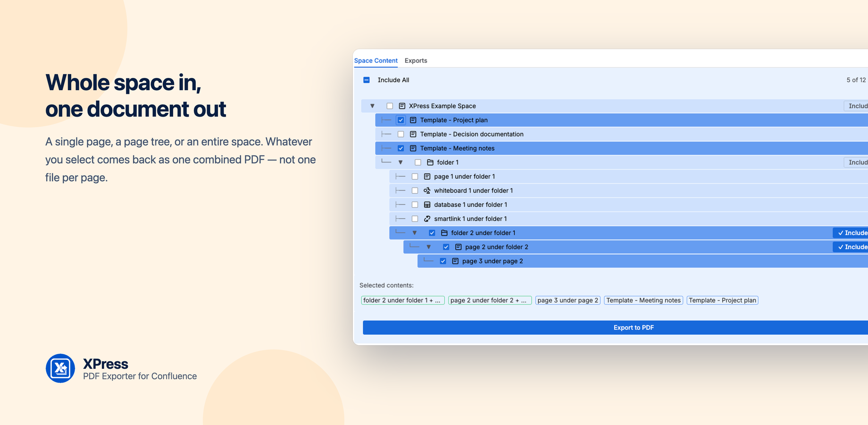The height and width of the screenshot is (425, 868).
Task: Click 'folder 2 under folder 1 + ...' tag
Action: (x=403, y=300)
